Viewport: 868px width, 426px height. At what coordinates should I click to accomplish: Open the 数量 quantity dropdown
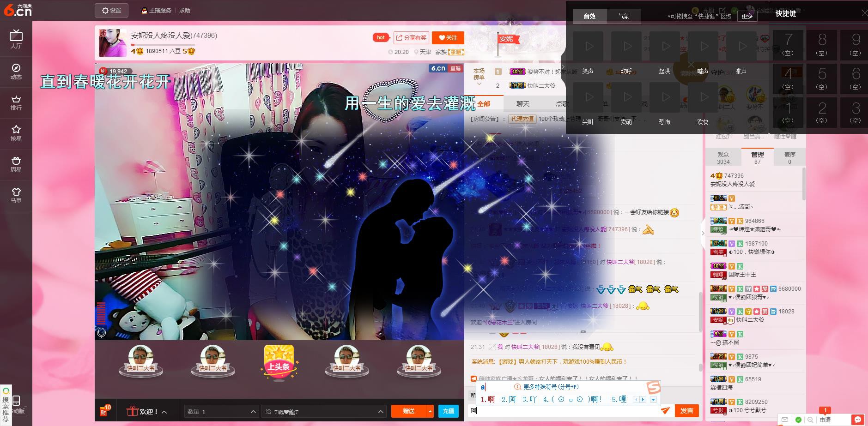pos(221,411)
